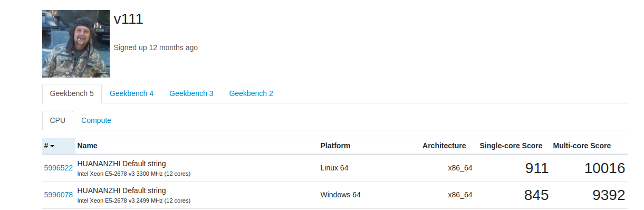
Task: Click the Architecture column header
Action: (444, 146)
